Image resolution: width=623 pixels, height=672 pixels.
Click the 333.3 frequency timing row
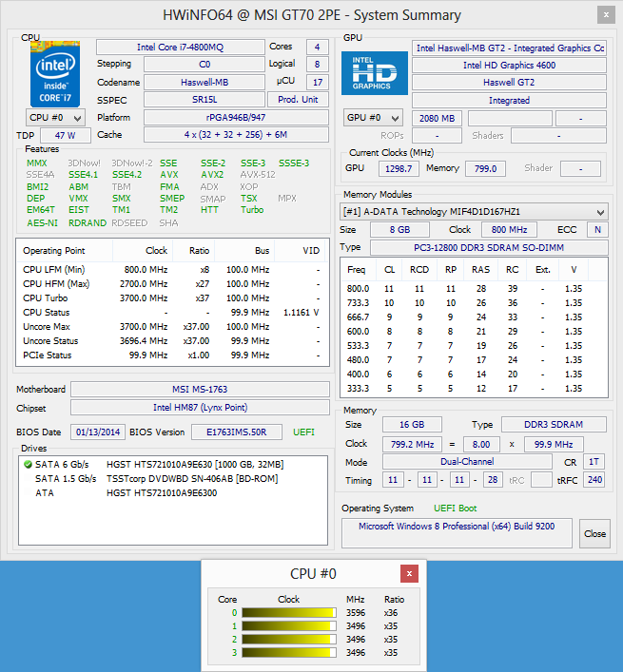coord(474,389)
